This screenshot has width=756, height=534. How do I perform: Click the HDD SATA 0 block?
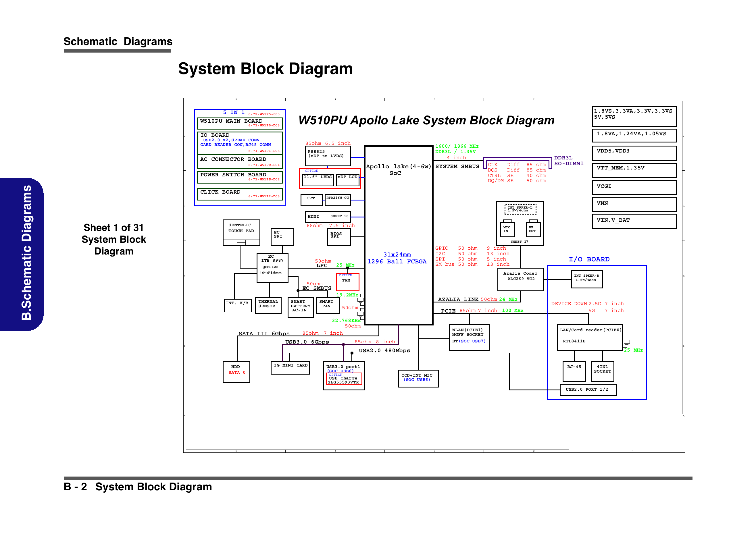coord(236,372)
